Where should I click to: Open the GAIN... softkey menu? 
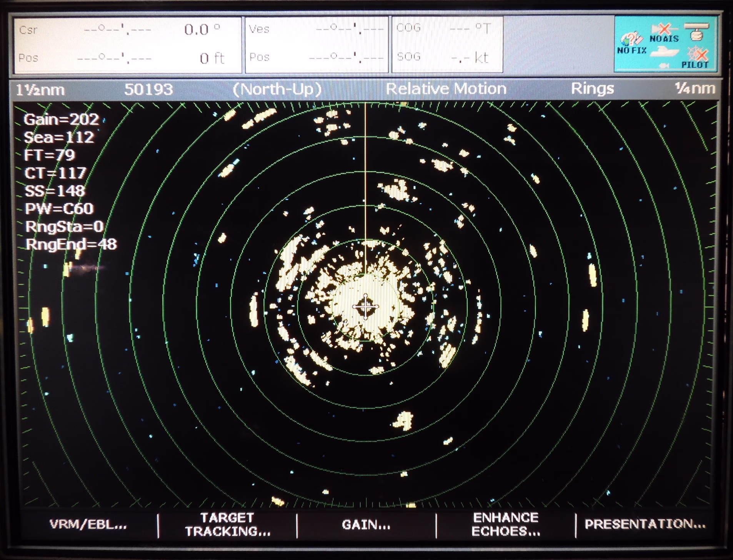[366, 525]
